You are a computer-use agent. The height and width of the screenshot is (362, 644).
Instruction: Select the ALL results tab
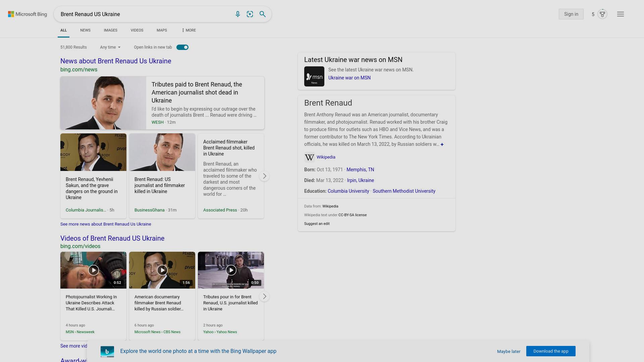coord(63,30)
